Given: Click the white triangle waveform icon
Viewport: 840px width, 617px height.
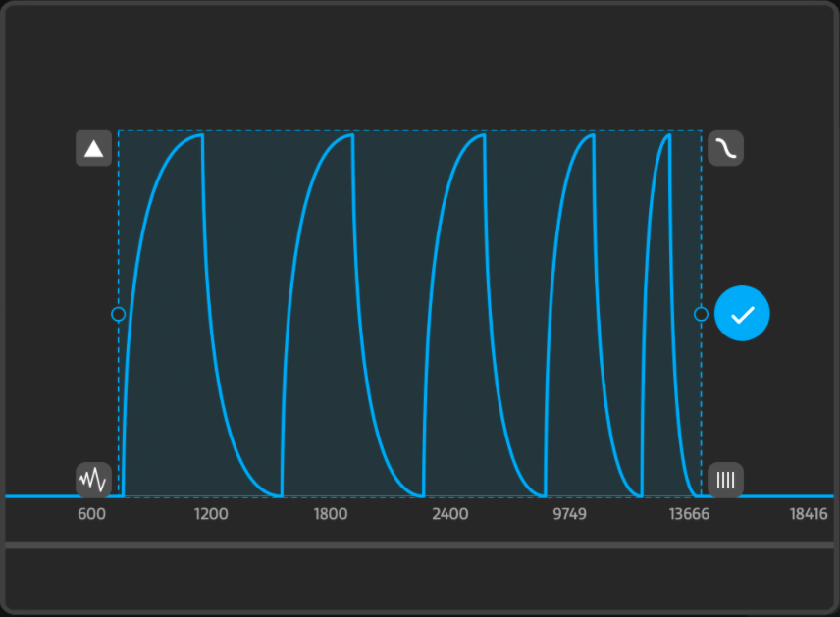Looking at the screenshot, I should point(94,148).
